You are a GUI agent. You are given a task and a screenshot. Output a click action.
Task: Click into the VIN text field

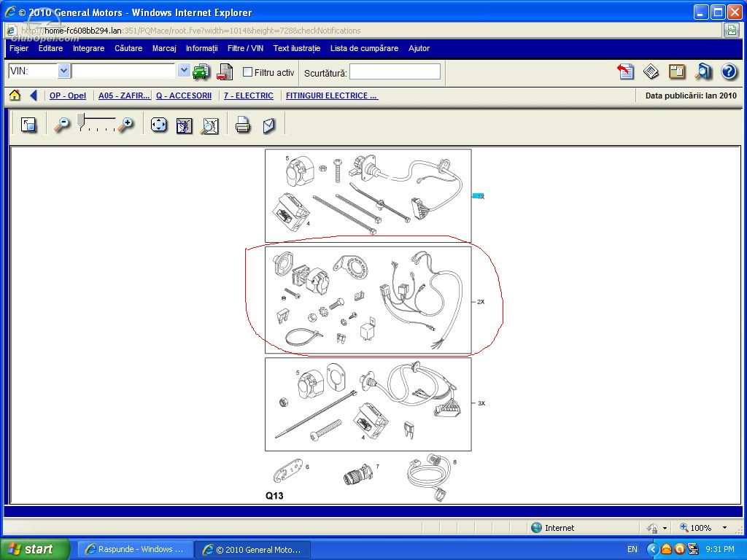[124, 71]
